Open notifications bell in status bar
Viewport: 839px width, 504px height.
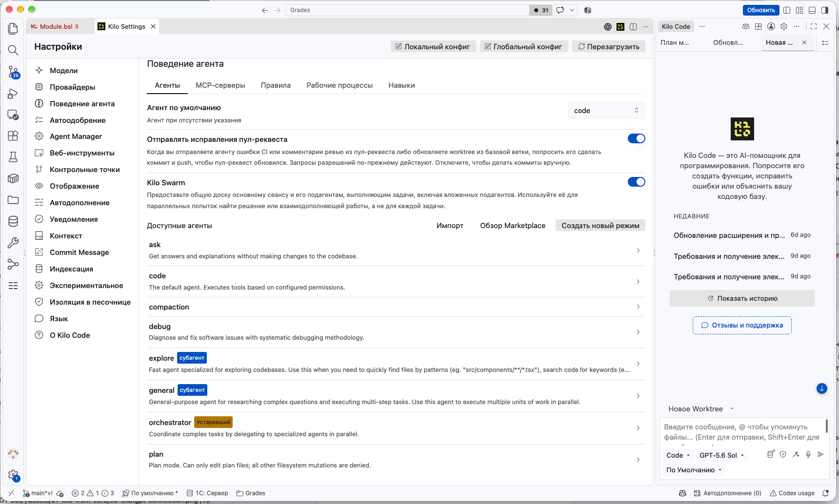click(825, 493)
